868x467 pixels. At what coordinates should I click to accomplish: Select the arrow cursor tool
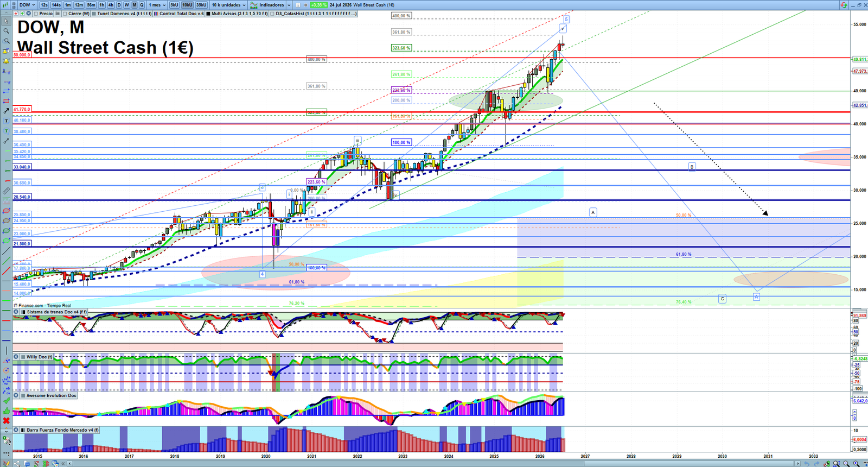6,21
